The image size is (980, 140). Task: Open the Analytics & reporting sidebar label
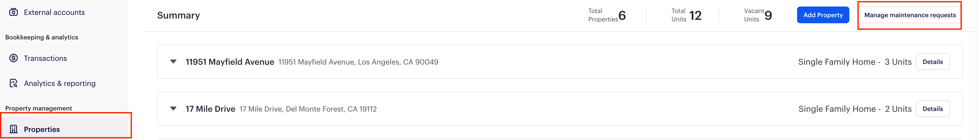pyautogui.click(x=60, y=84)
